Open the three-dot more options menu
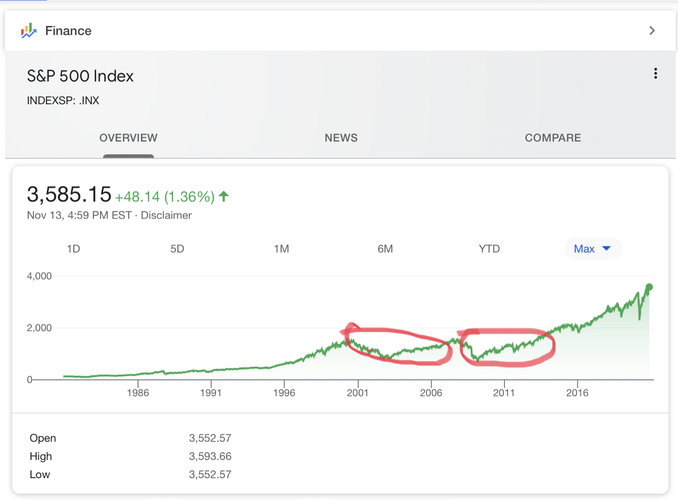 pyautogui.click(x=656, y=74)
